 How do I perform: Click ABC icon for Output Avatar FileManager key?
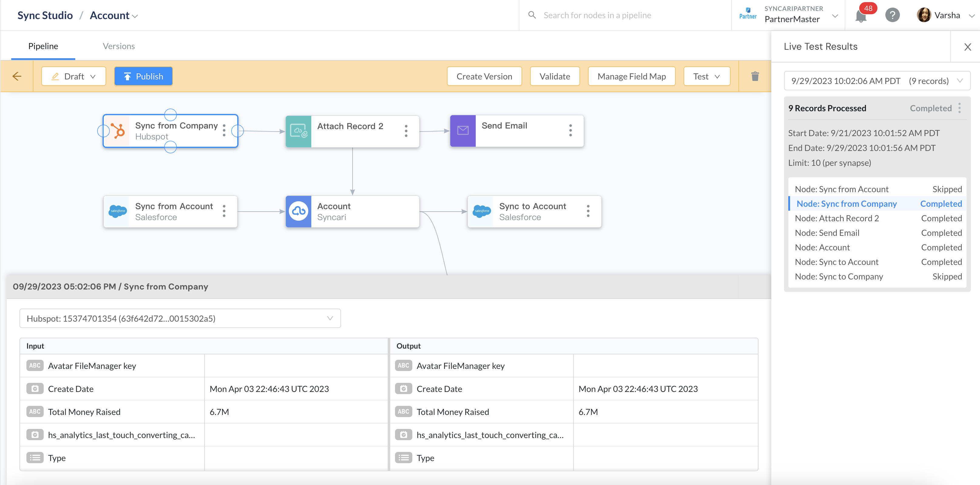[x=403, y=366]
